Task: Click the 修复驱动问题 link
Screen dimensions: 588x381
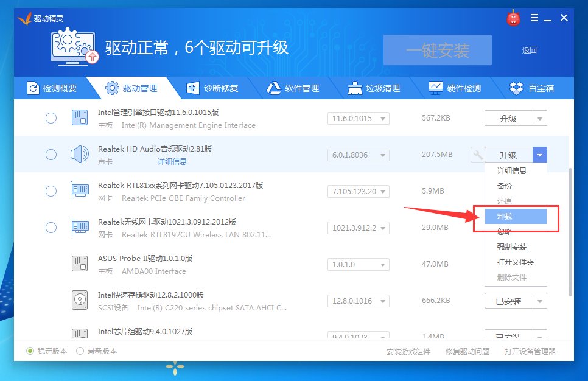Action: [467, 351]
